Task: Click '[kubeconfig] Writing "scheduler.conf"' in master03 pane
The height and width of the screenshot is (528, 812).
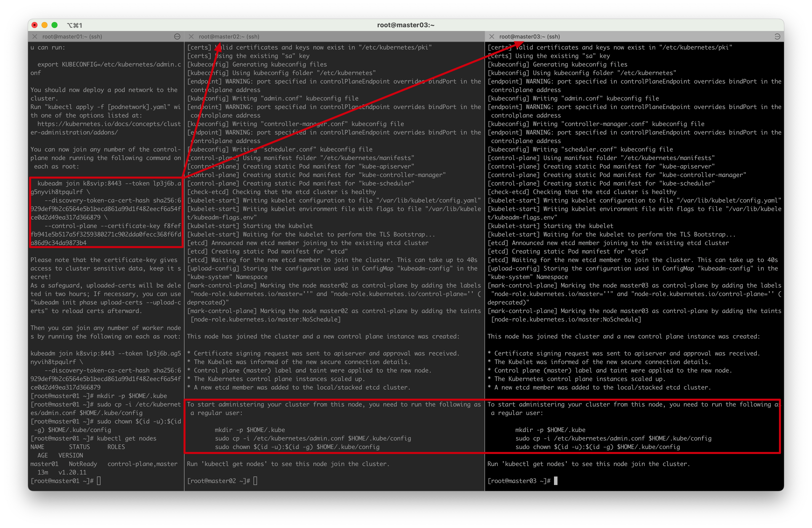Action: click(580, 149)
